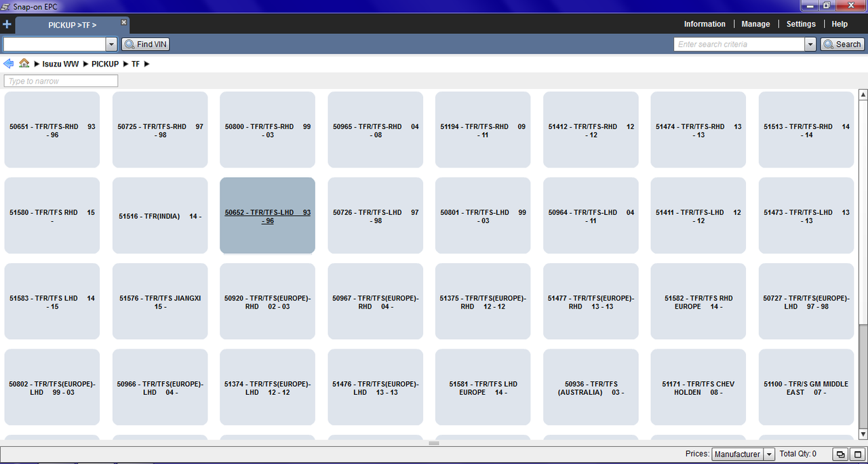Click the Type to narrow filter box
868x464 pixels.
(61, 81)
